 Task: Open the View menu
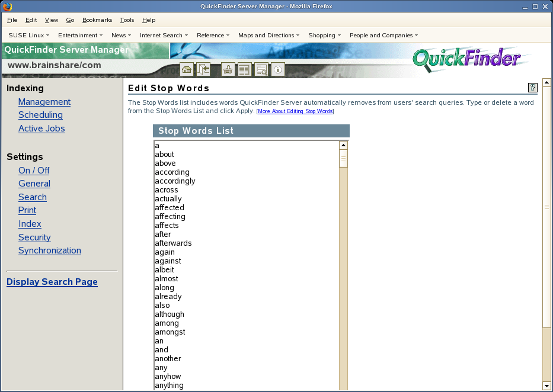click(x=52, y=20)
